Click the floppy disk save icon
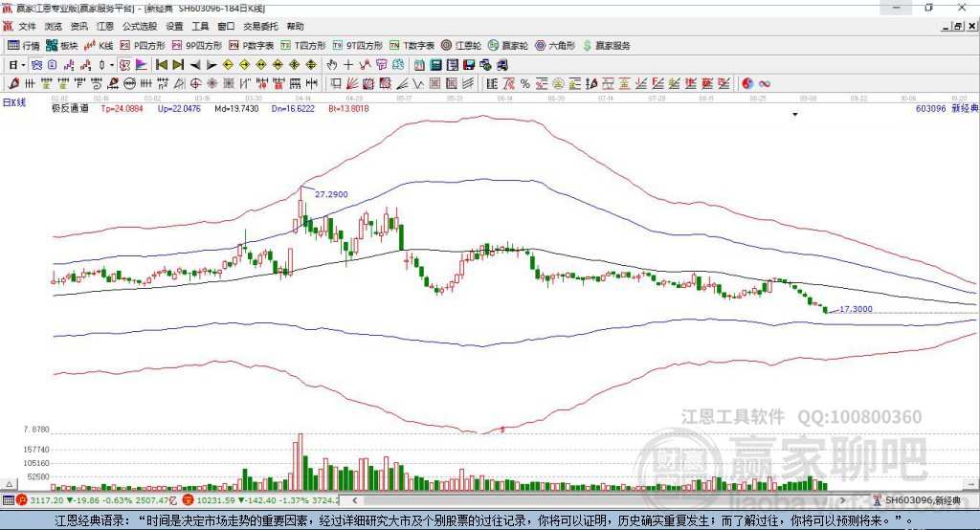The width and height of the screenshot is (980, 530). (469, 65)
